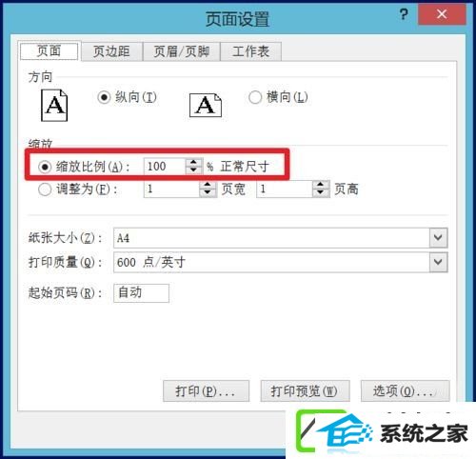Open the 纸张大小 dropdown list
The width and height of the screenshot is (476, 459).
438,238
